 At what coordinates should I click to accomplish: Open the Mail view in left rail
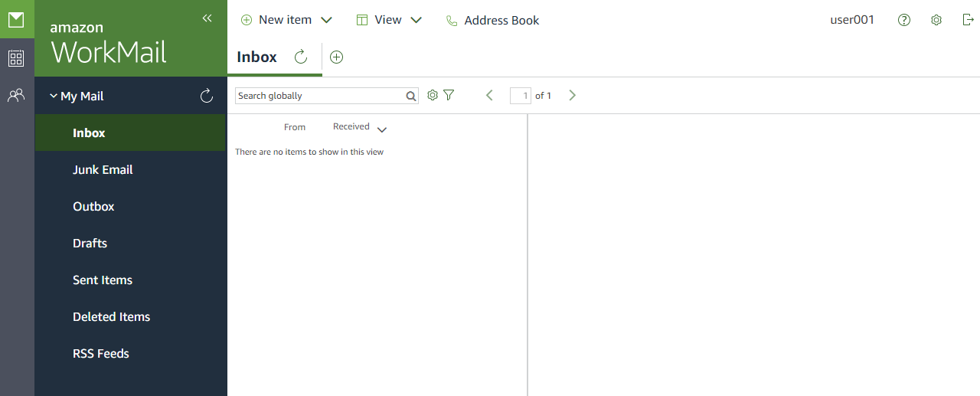point(16,19)
